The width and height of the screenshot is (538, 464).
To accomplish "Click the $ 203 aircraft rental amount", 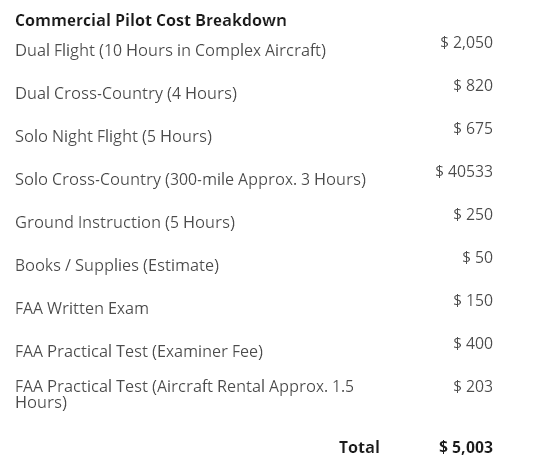I will tap(473, 386).
